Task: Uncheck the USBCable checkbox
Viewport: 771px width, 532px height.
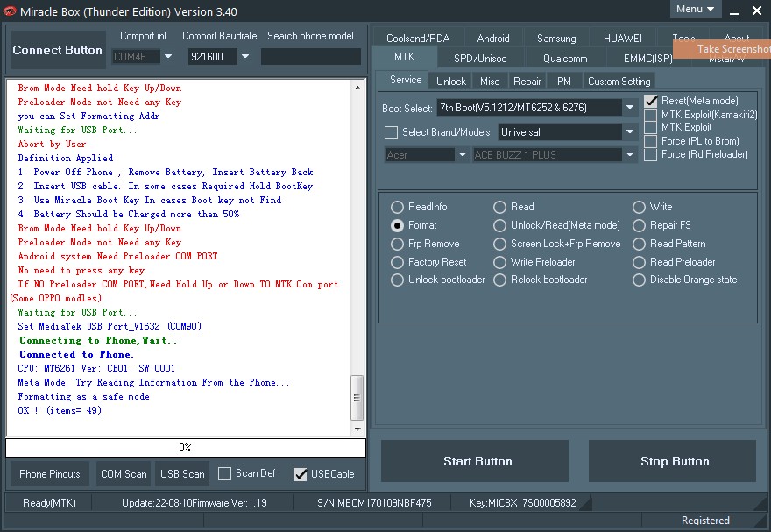Action: (300, 474)
